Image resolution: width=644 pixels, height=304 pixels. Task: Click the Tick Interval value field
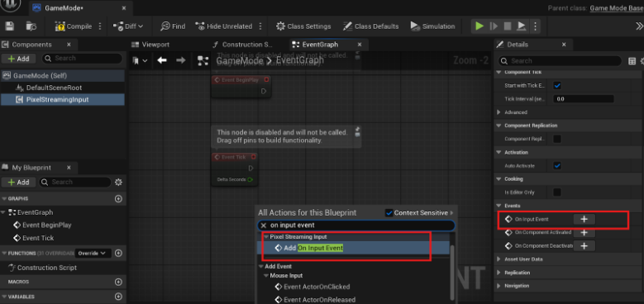[x=583, y=99]
